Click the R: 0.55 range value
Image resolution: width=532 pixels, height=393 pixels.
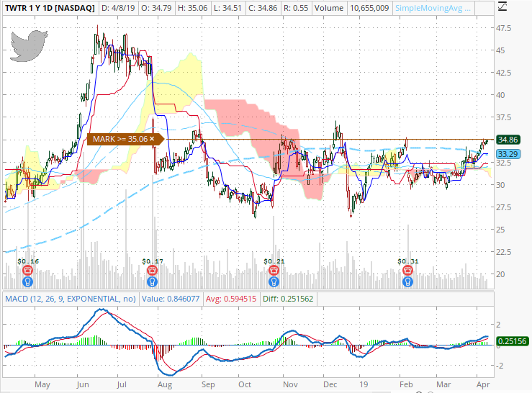296,8
